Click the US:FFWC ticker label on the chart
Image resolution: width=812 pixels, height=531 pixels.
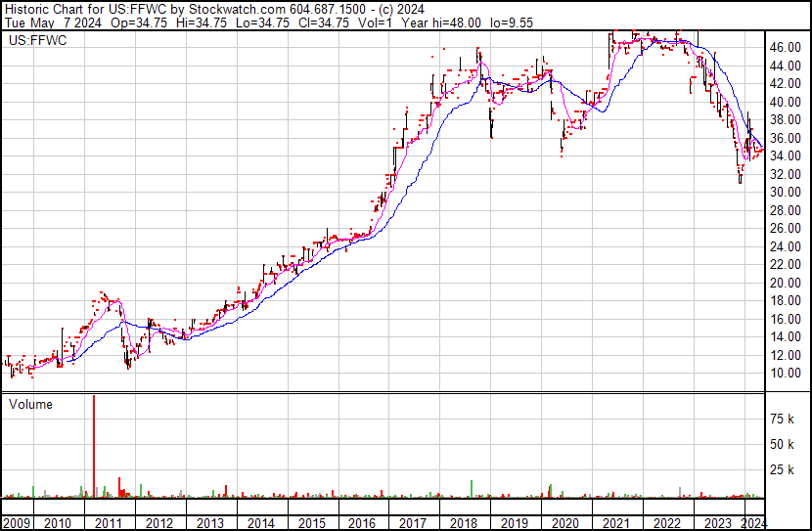[x=35, y=41]
